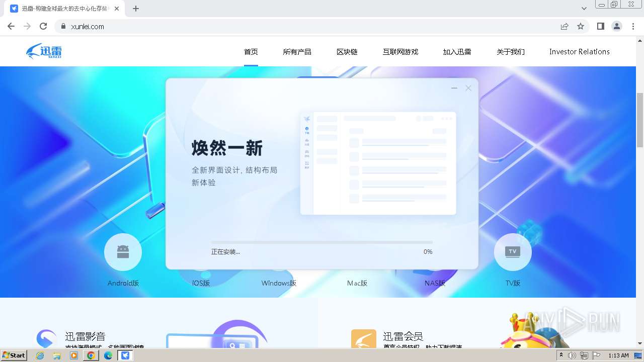Click the 迅雷会员 product icon

click(364, 338)
